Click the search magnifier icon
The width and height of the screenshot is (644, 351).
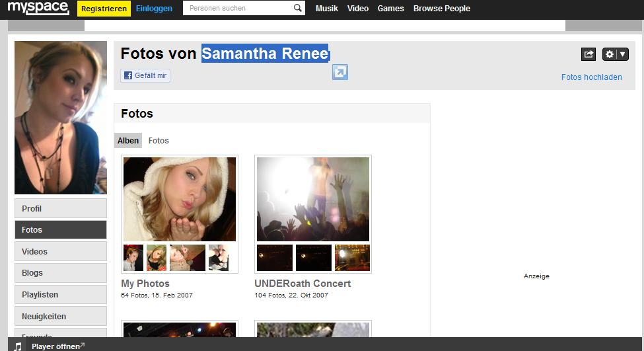coord(298,8)
